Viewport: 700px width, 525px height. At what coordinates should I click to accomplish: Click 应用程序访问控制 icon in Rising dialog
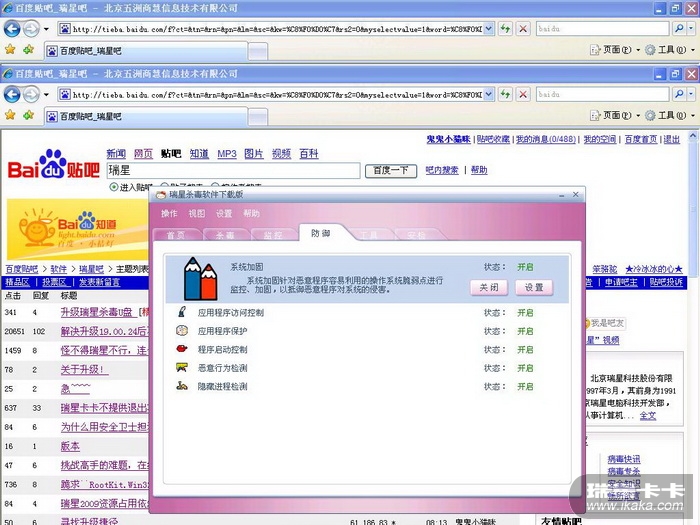point(182,312)
